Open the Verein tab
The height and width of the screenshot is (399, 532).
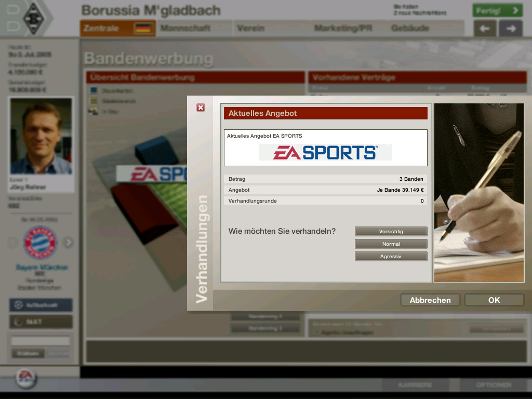251,28
